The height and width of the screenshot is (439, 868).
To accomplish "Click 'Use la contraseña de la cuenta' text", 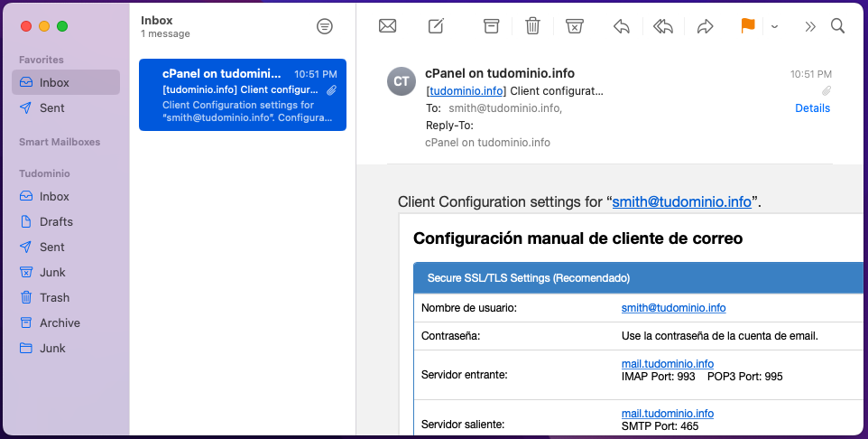I will coord(720,336).
